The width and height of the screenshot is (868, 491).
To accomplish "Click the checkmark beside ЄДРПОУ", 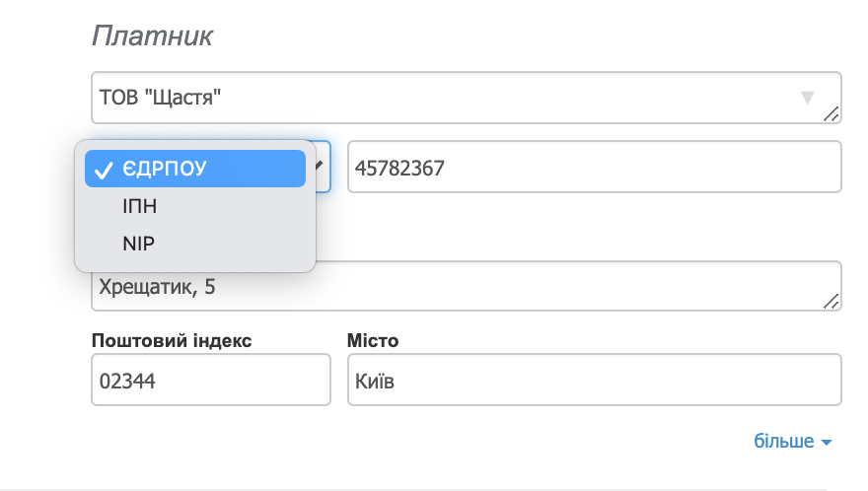I will [x=103, y=169].
